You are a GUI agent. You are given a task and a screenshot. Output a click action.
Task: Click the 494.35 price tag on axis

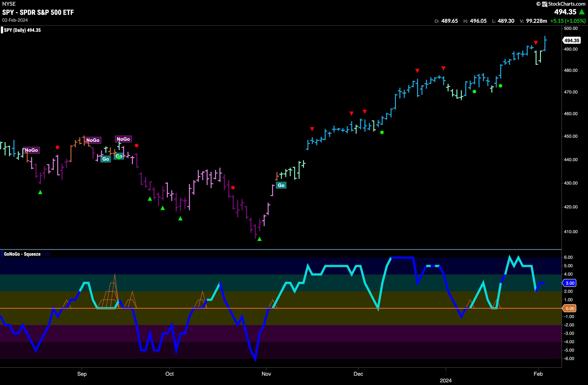tap(572, 40)
